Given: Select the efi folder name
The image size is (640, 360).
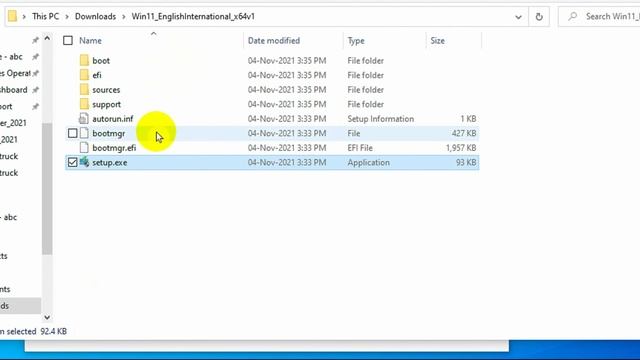Looking at the screenshot, I should point(97,75).
